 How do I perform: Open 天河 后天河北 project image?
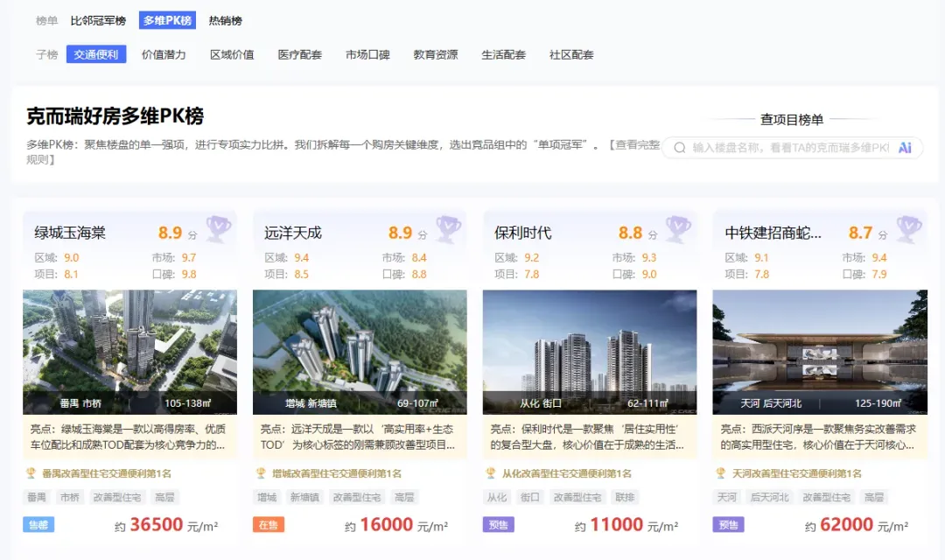click(x=820, y=352)
